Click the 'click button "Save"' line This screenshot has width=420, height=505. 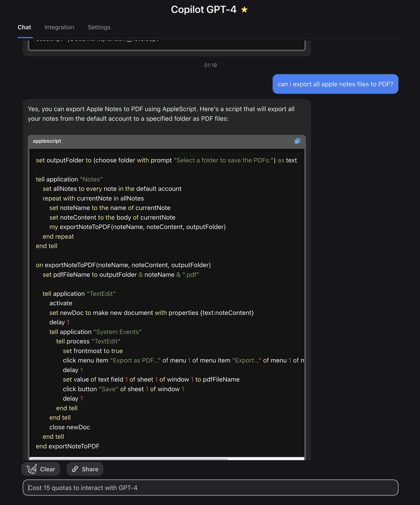(124, 389)
